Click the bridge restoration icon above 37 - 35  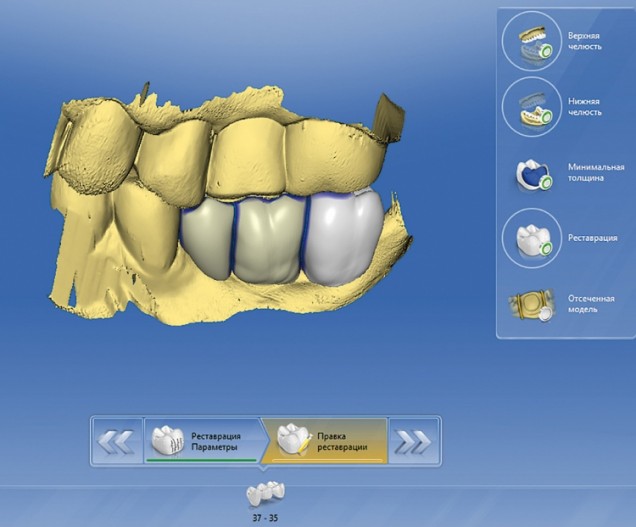click(x=265, y=493)
